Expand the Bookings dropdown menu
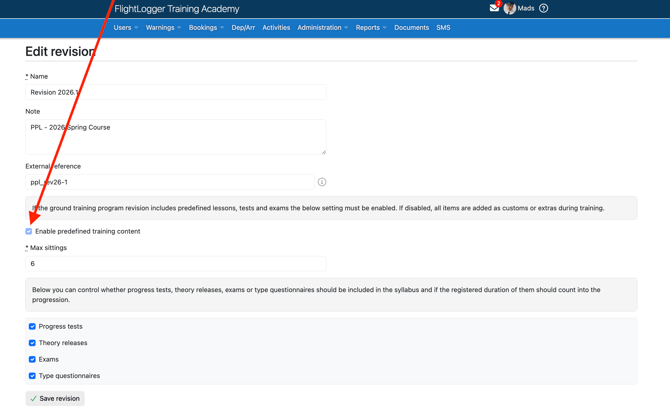670x418 pixels. click(x=206, y=27)
